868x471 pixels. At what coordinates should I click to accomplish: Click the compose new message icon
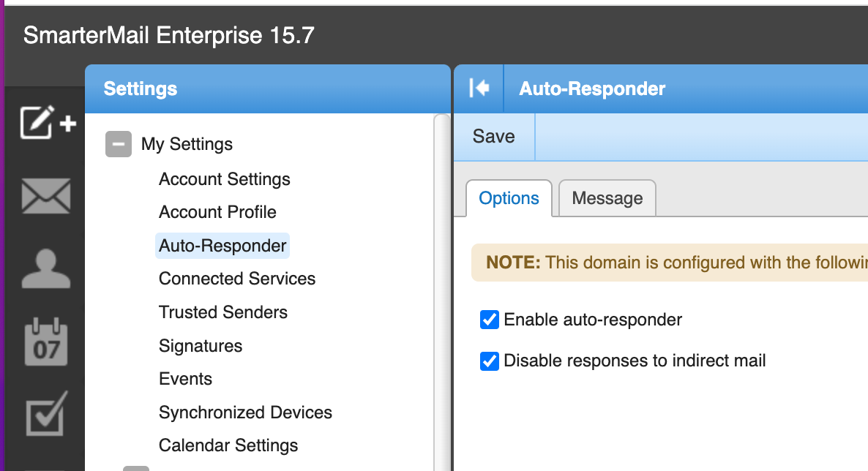(47, 123)
